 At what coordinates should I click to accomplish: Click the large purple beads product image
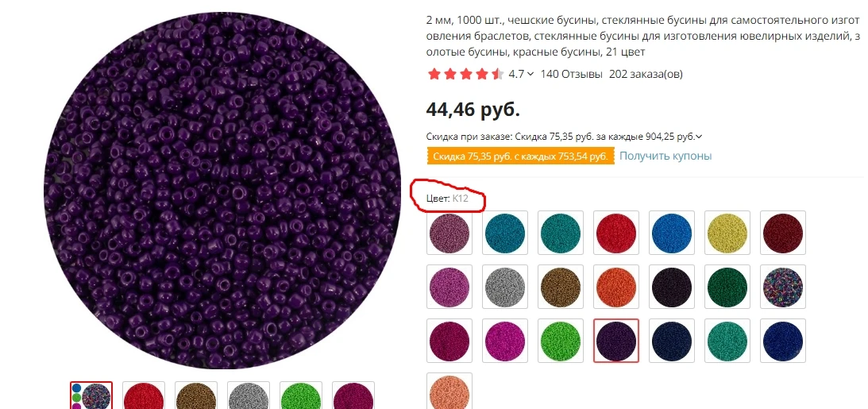point(222,190)
